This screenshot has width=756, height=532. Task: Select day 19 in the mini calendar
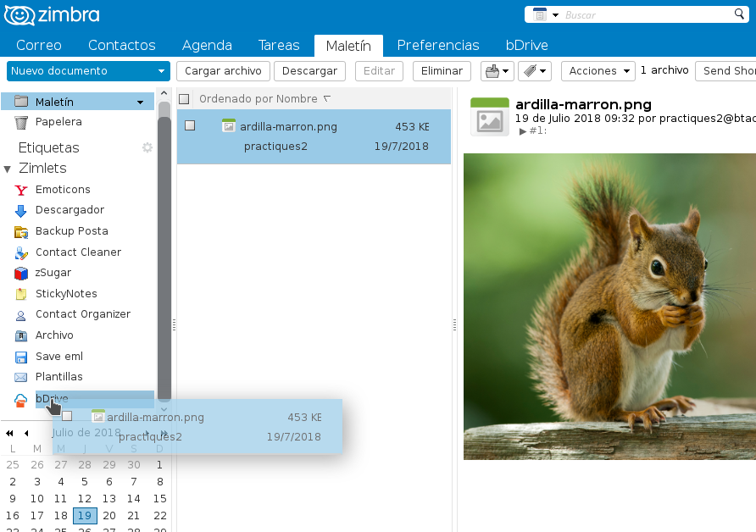pyautogui.click(x=85, y=516)
